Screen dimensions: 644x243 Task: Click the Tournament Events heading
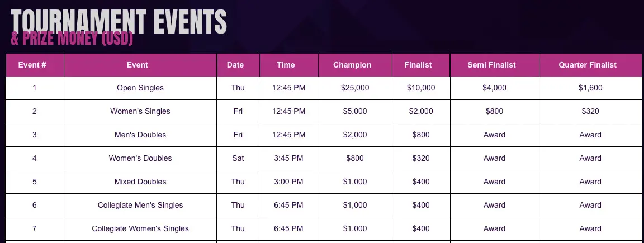119,21
